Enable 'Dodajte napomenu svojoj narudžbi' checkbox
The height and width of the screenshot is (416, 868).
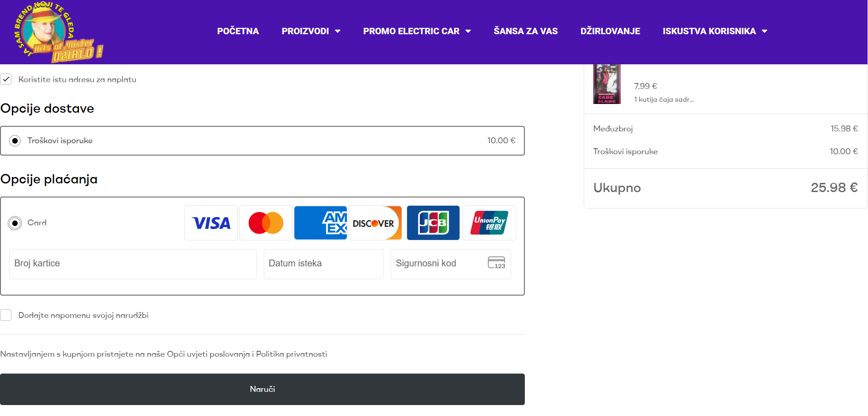click(x=6, y=315)
